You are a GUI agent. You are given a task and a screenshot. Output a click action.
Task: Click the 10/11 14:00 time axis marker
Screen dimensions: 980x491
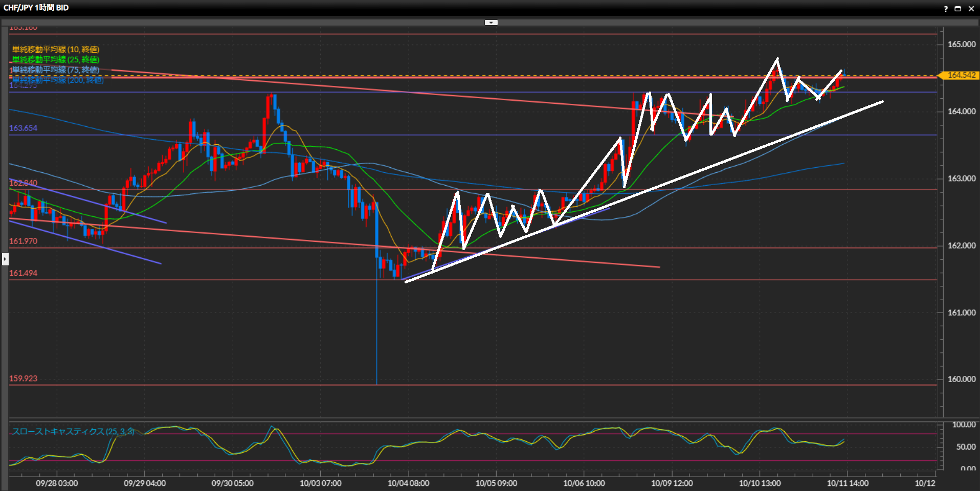click(848, 483)
